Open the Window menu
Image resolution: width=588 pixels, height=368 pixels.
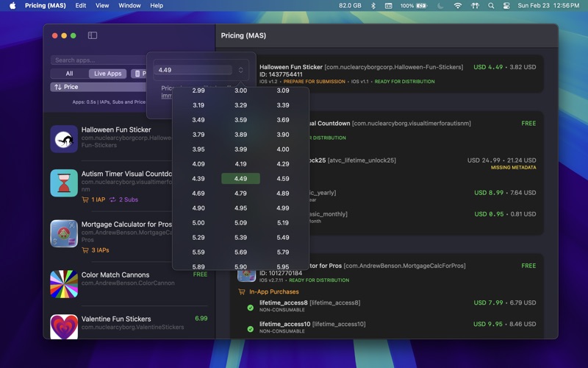tap(129, 6)
